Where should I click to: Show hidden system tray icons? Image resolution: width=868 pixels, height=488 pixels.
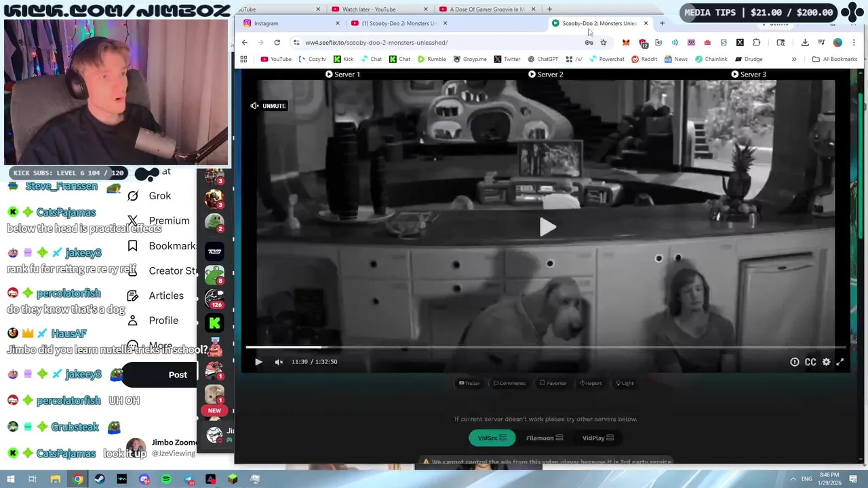point(793,479)
